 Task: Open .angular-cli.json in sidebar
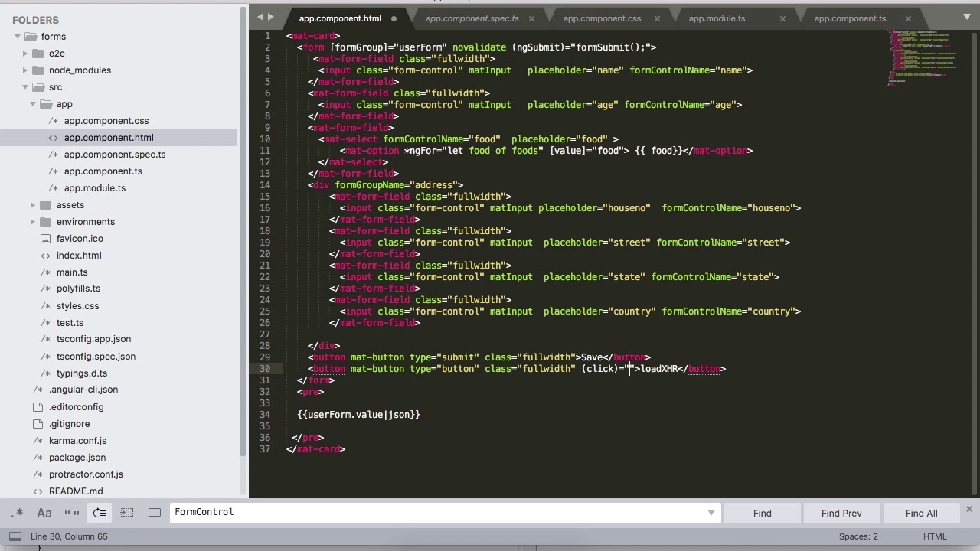(83, 390)
